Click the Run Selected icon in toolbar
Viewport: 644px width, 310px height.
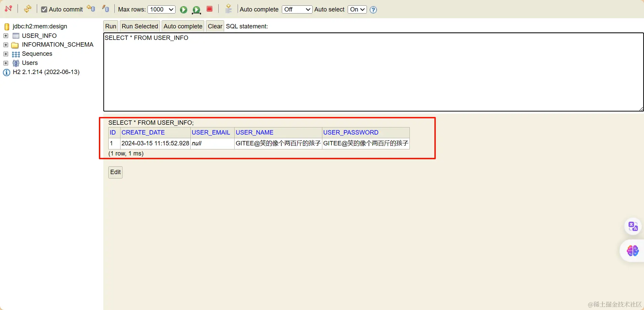click(196, 10)
